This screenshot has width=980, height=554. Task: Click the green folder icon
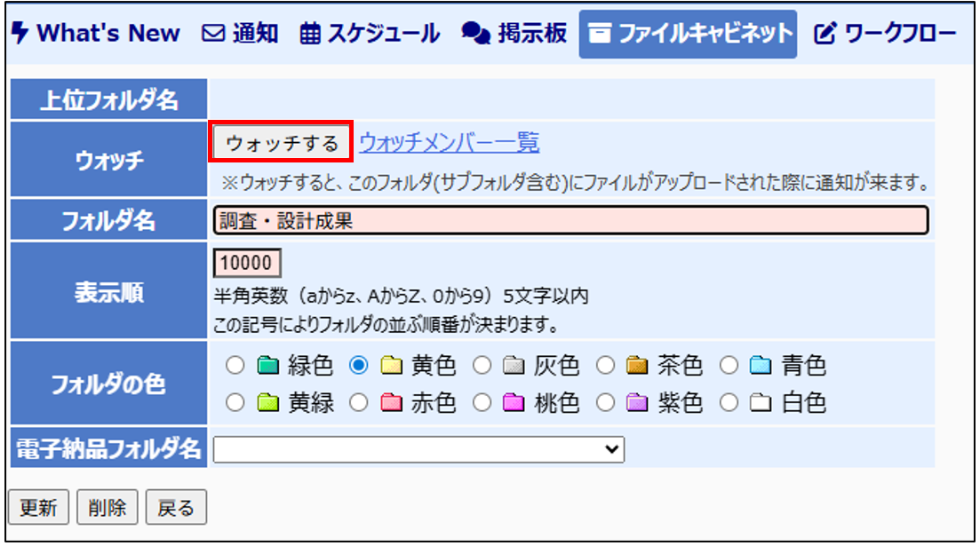point(267,366)
